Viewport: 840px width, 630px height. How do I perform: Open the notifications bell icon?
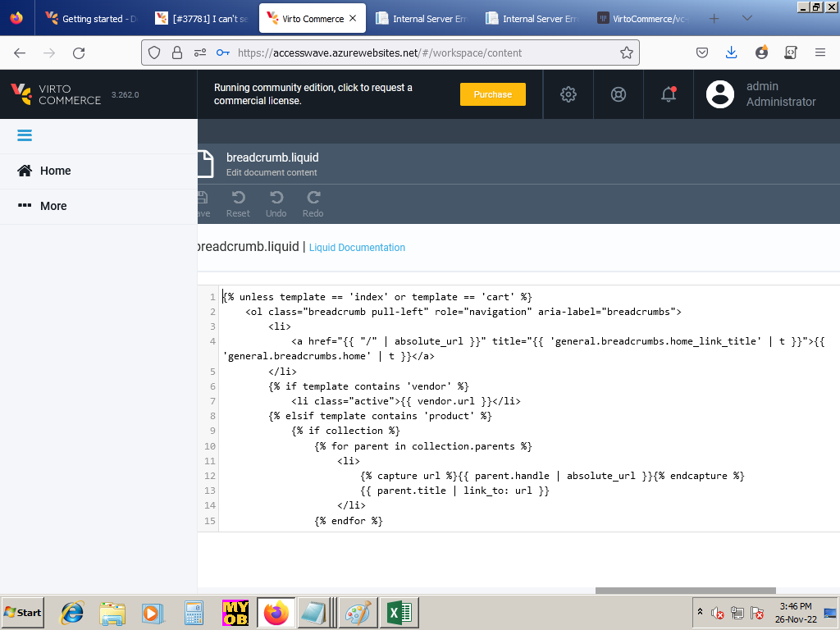point(669,94)
